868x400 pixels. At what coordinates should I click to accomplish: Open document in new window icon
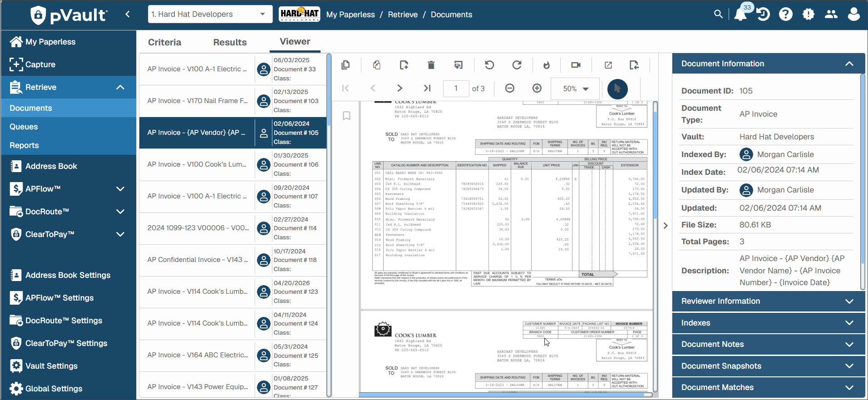click(608, 65)
